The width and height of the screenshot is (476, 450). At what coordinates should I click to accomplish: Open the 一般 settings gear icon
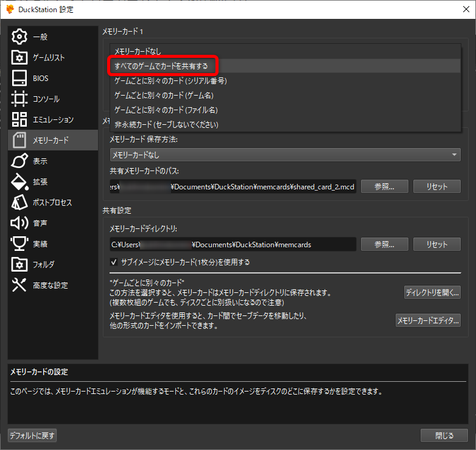(19, 37)
